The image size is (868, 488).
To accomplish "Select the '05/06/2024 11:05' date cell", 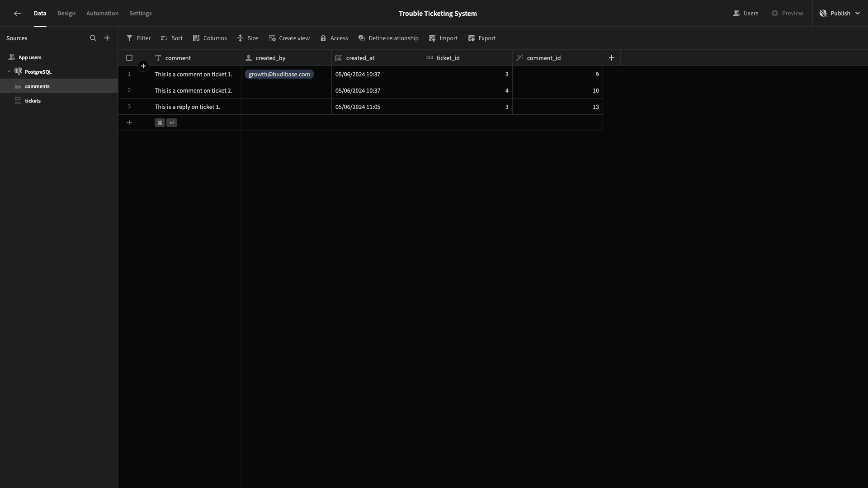I will pyautogui.click(x=377, y=107).
